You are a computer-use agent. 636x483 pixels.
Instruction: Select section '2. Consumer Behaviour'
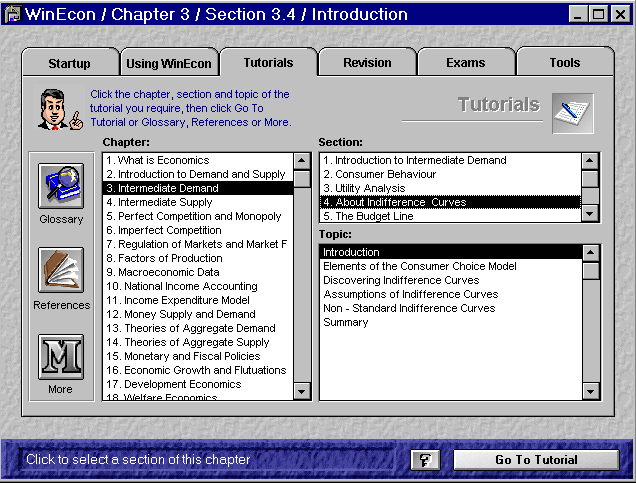click(x=451, y=174)
